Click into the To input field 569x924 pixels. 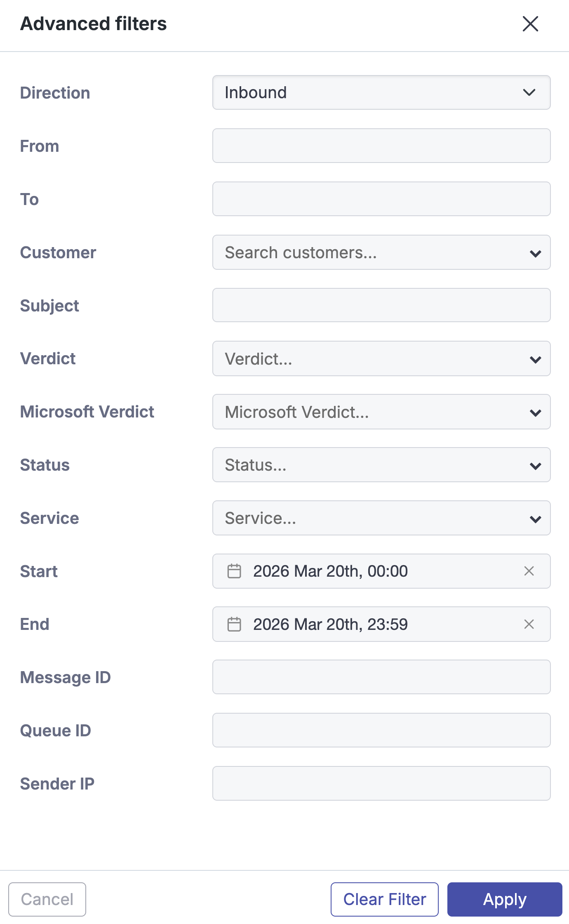(381, 199)
